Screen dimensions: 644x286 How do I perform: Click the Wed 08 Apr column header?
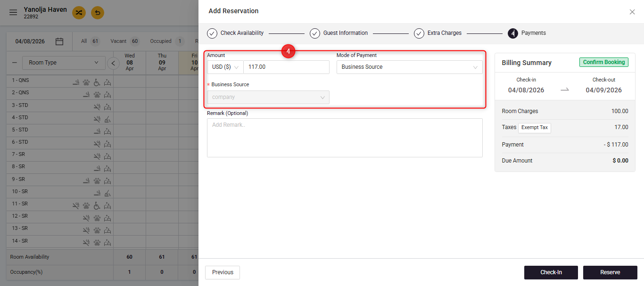tap(130, 62)
